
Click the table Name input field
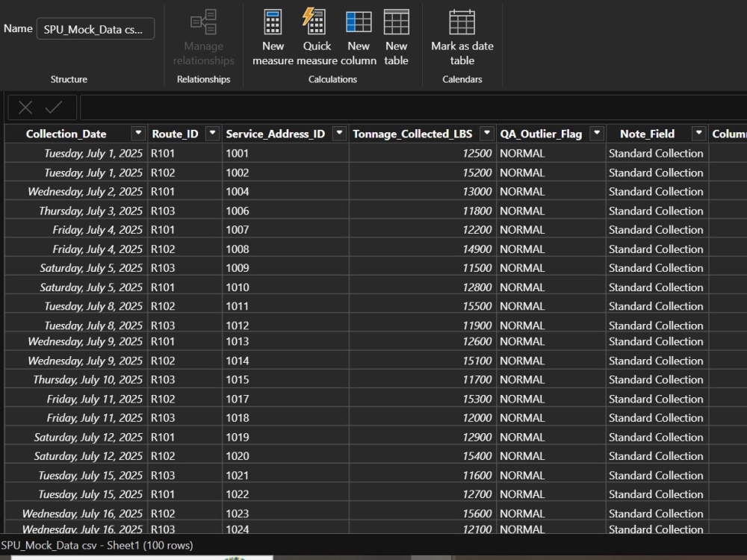tap(96, 29)
